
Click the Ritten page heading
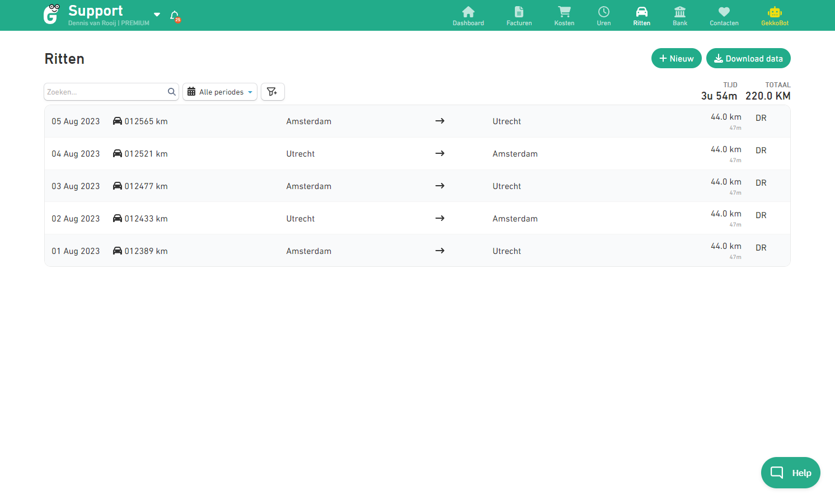[x=64, y=59]
